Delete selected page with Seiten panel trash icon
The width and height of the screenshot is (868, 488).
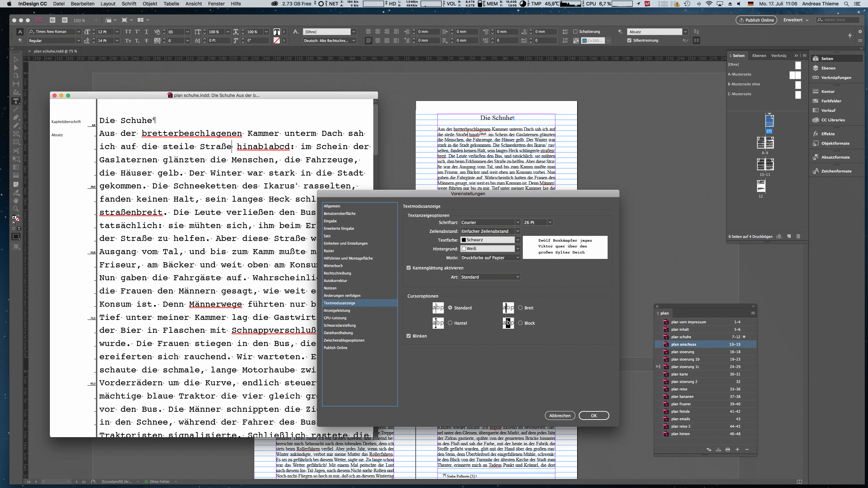click(798, 236)
